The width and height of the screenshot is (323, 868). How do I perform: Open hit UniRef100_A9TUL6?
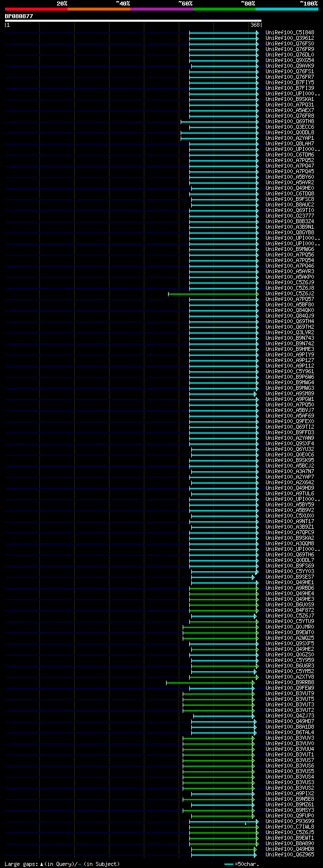pyautogui.click(x=290, y=494)
